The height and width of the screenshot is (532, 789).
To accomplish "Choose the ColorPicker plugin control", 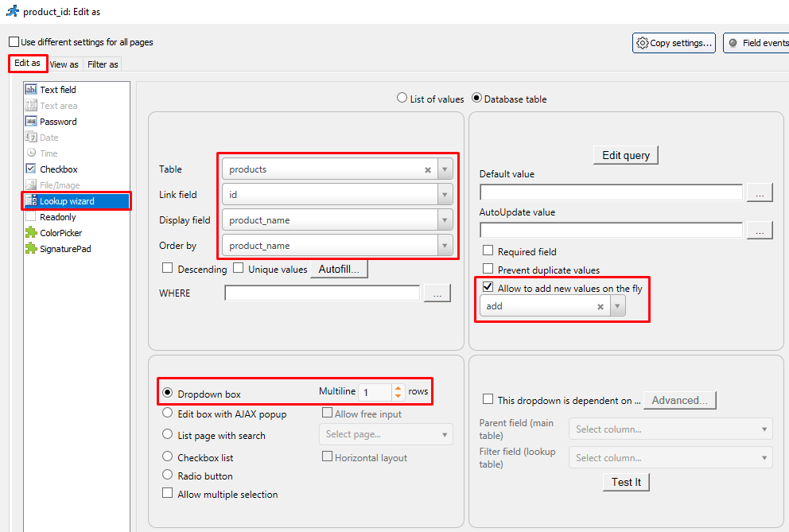I will (x=60, y=233).
